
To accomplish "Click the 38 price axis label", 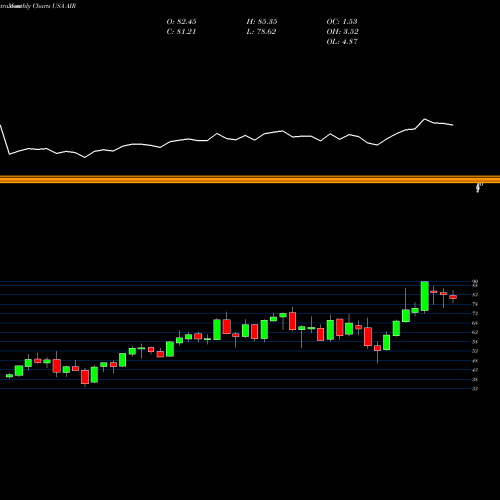I will [x=475, y=379].
